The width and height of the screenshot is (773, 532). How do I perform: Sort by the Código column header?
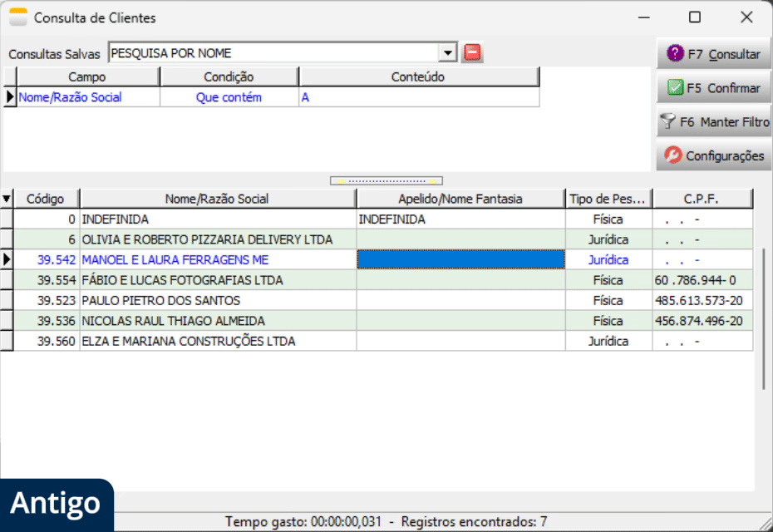[x=46, y=199]
